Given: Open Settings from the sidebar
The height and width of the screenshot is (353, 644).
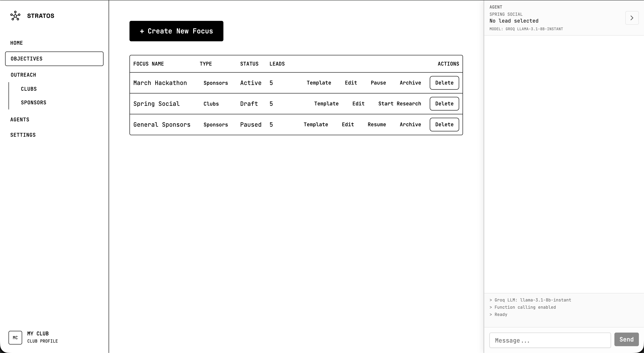Looking at the screenshot, I should pyautogui.click(x=23, y=135).
